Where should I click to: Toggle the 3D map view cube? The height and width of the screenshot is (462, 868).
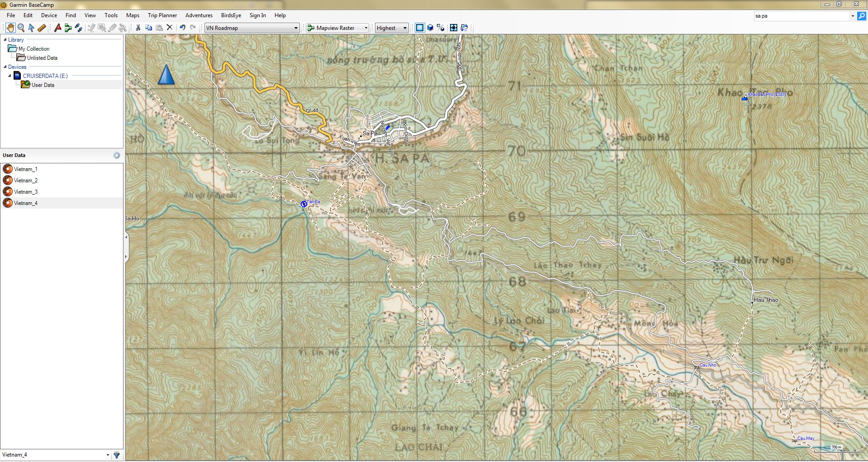pyautogui.click(x=430, y=28)
